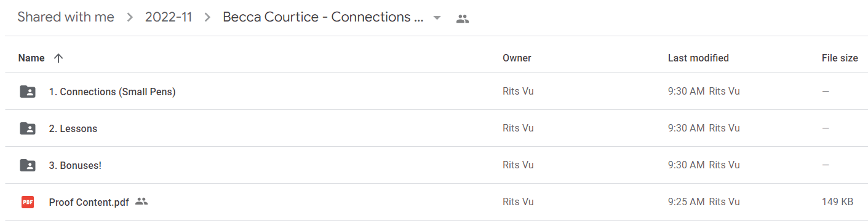Screen dimensions: 868x223
Task: Click the folder icon next to 3. Bonuses!
Action: (x=28, y=165)
